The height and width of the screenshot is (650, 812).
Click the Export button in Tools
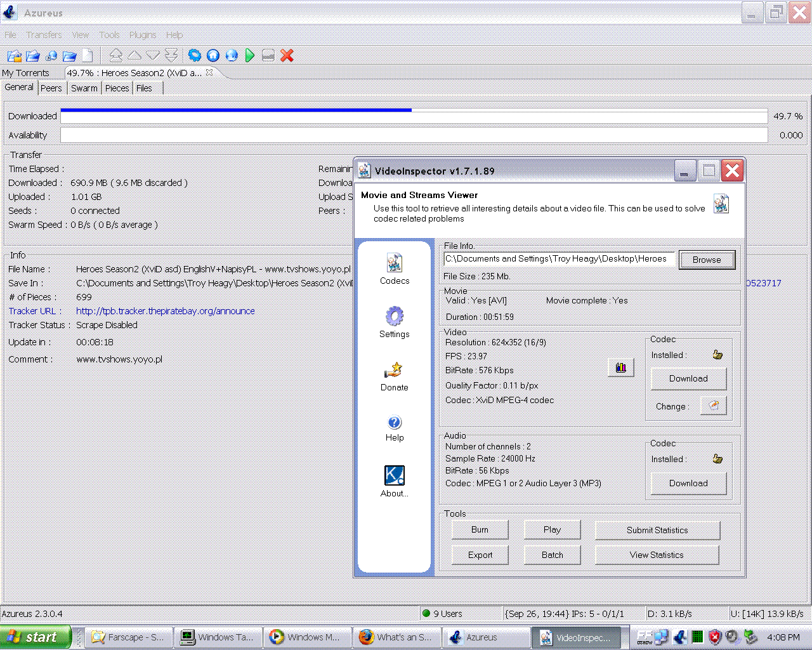480,555
